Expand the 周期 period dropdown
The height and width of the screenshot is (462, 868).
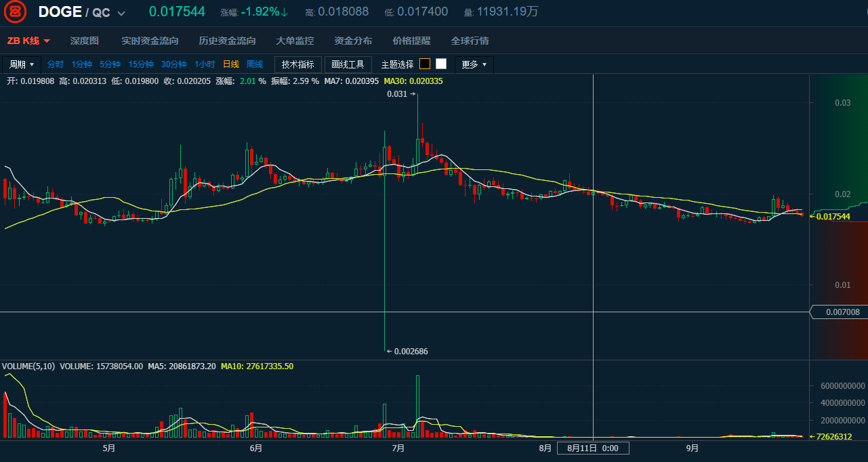(x=21, y=64)
